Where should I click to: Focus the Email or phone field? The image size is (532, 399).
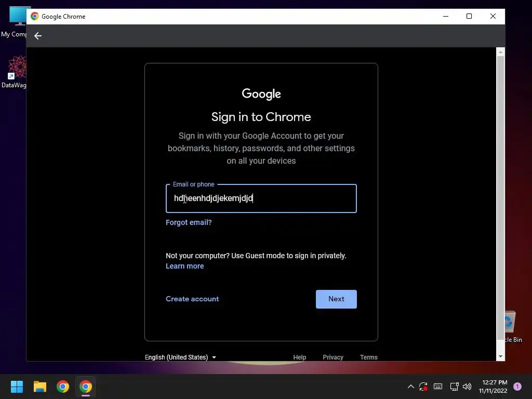[x=261, y=198]
